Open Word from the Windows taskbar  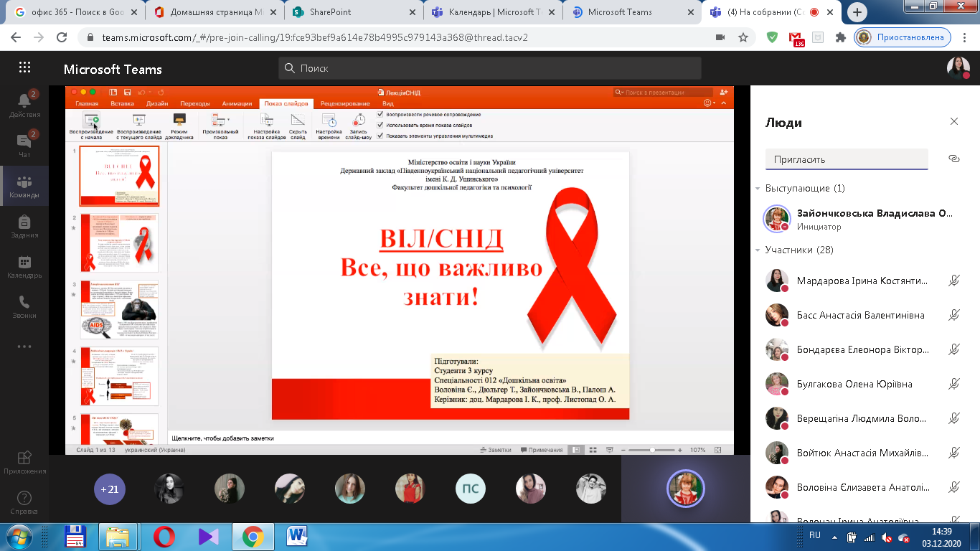tap(296, 536)
